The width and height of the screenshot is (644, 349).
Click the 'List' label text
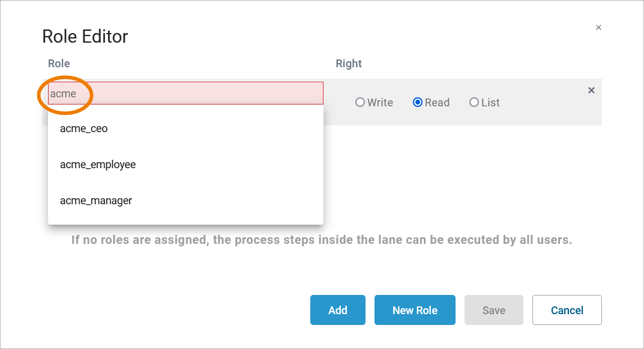(x=490, y=103)
